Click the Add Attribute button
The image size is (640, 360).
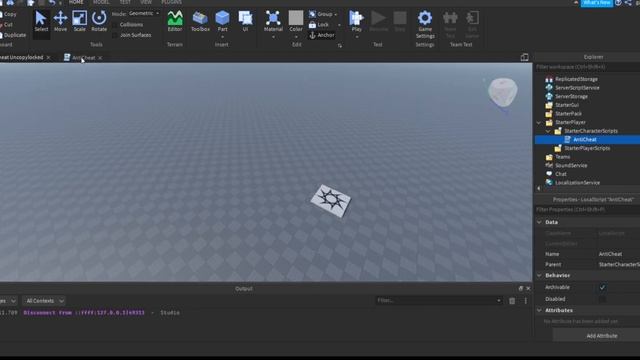point(602,336)
